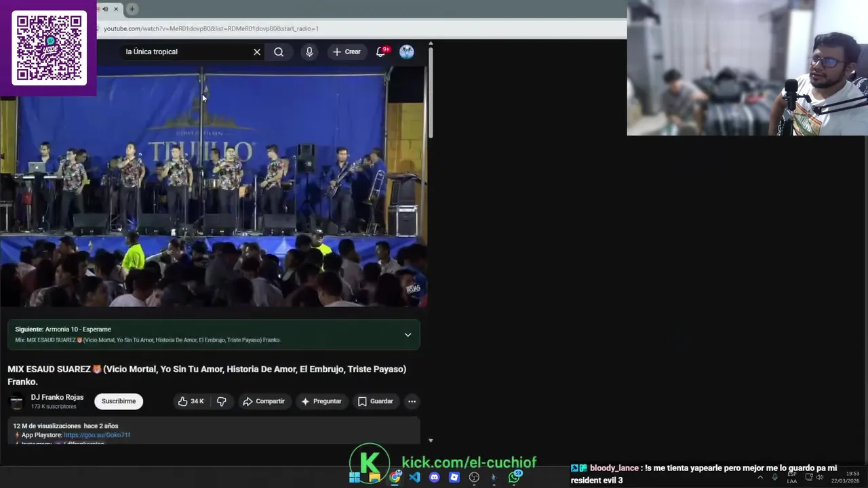Click Crear button on YouTube

pyautogui.click(x=347, y=52)
